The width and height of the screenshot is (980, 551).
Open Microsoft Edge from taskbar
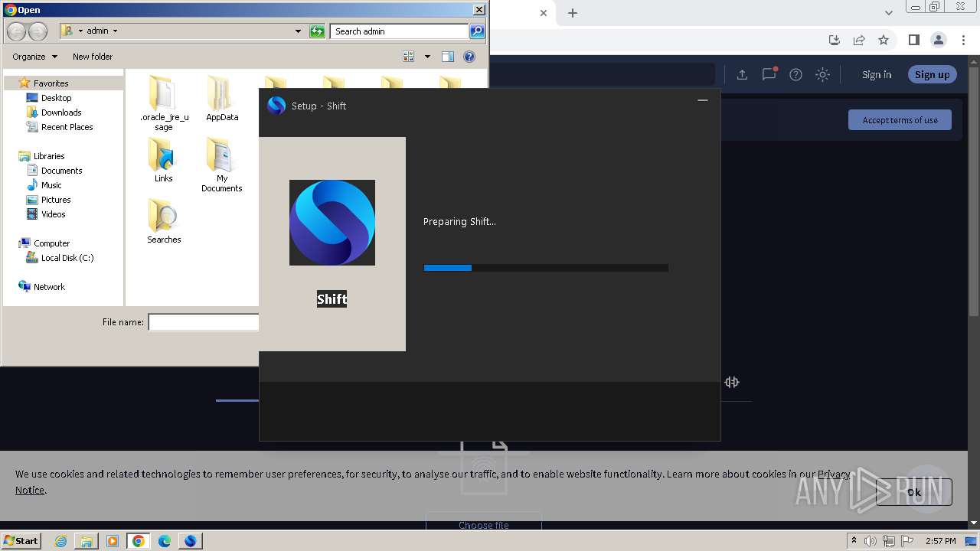165,541
